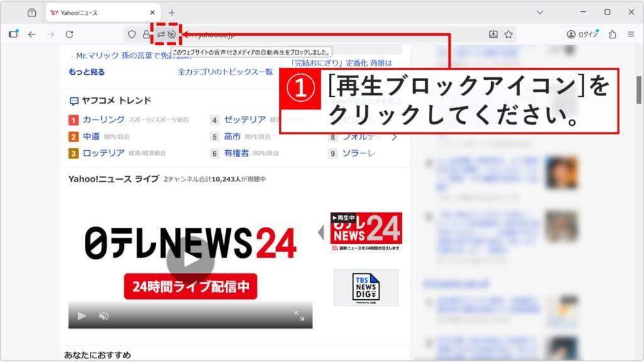Click the highlighted autoplay block icon
The image size is (644, 362).
point(172,34)
